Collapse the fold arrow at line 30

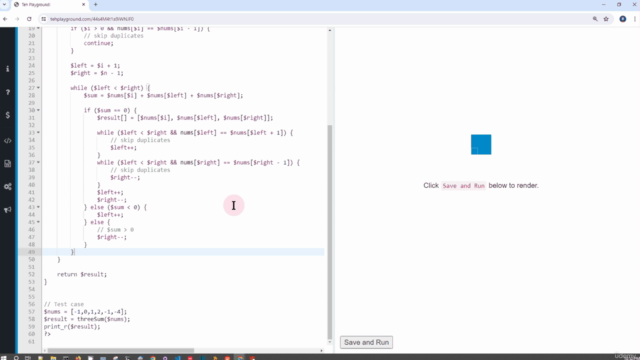[38, 110]
